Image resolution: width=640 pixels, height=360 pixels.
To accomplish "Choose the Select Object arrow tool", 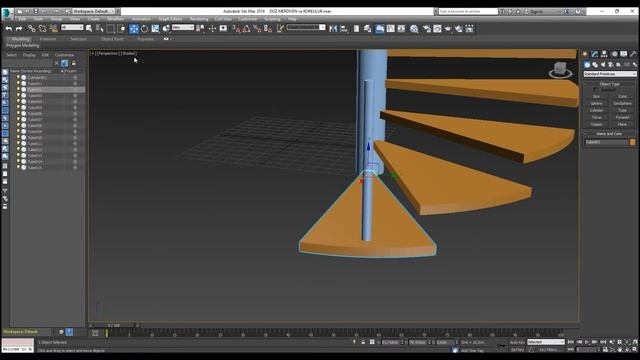I will tap(89, 29).
